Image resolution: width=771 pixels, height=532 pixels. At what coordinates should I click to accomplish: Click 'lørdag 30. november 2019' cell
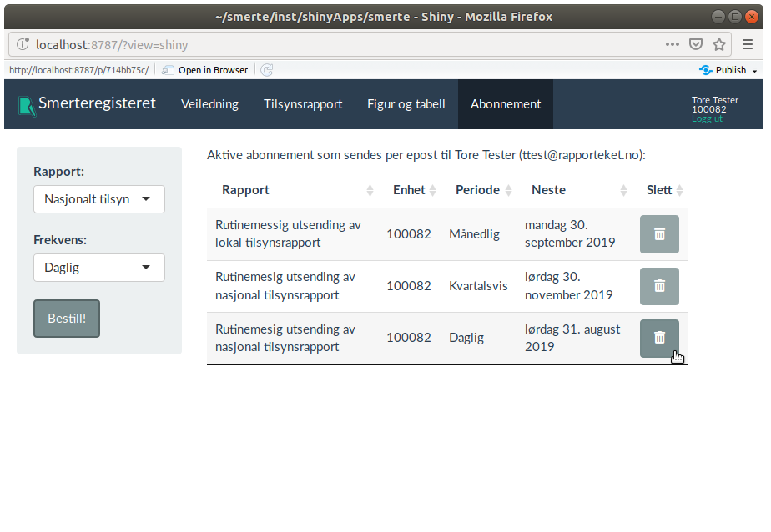pyautogui.click(x=574, y=286)
